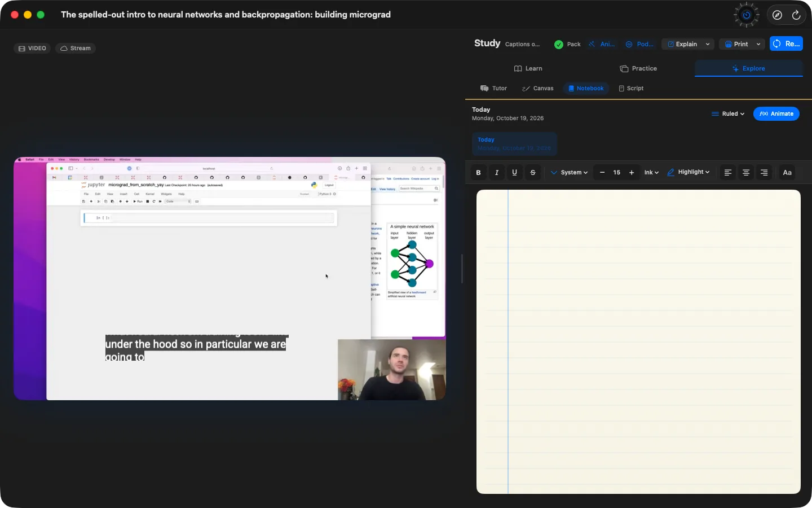Image resolution: width=812 pixels, height=508 pixels.
Task: Open the Ink color dropdown
Action: 651,173
